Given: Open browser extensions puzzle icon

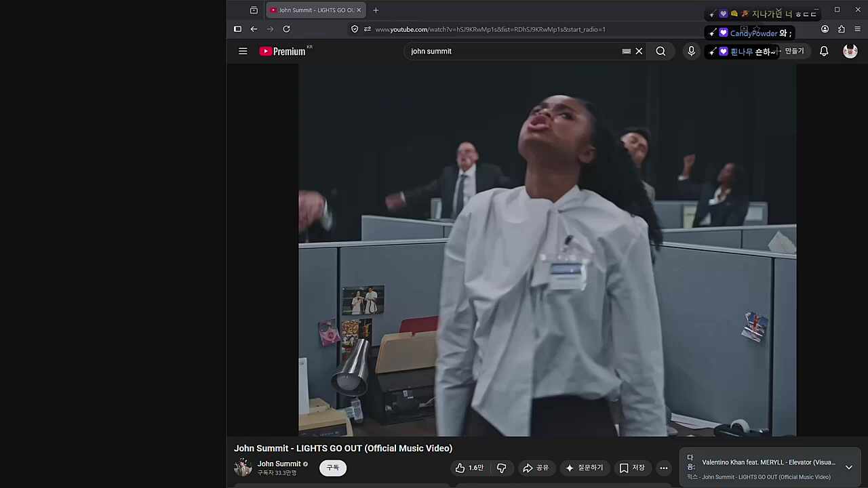Looking at the screenshot, I should click(842, 29).
